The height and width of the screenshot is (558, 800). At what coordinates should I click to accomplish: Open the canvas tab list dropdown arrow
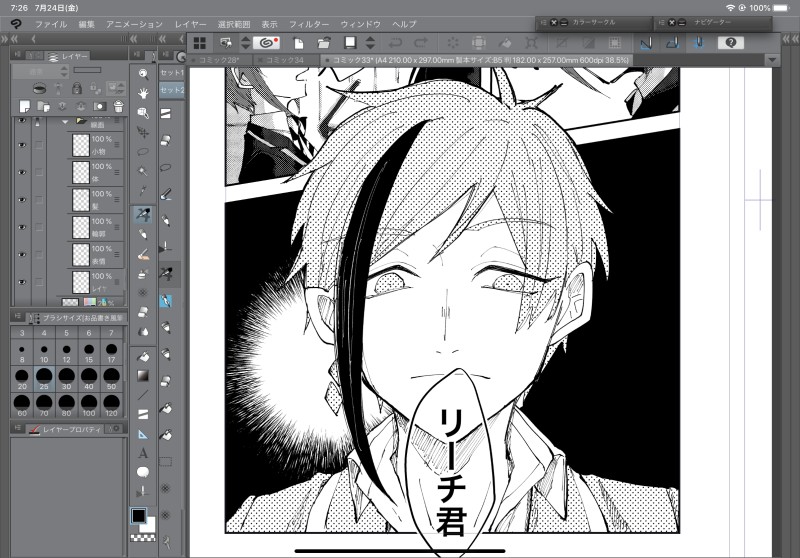point(772,60)
